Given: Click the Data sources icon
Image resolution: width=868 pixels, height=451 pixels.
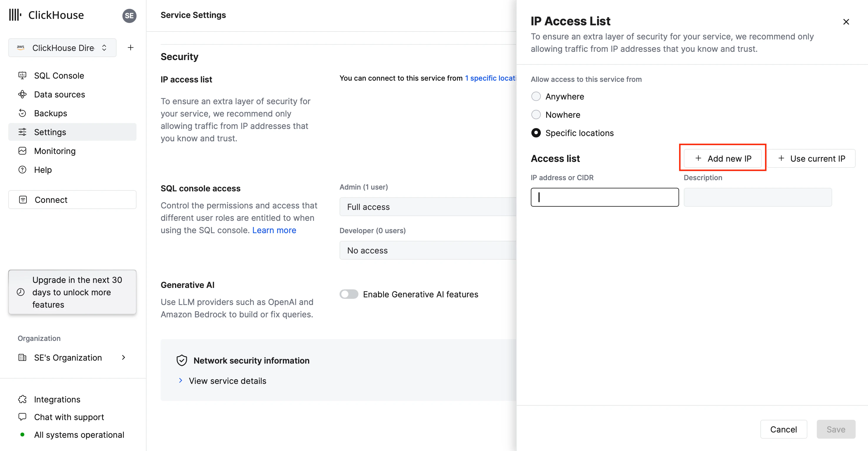Looking at the screenshot, I should tap(22, 94).
